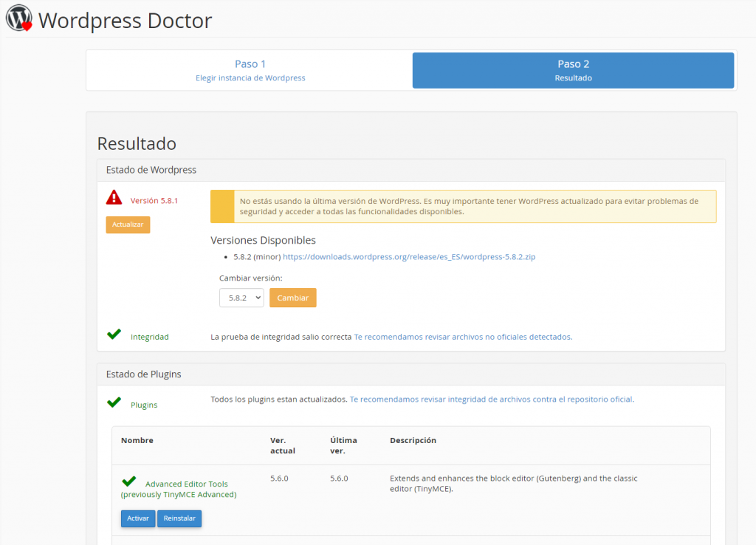The image size is (756, 545).
Task: Select the Paso 2 Resultado tab
Action: click(x=573, y=70)
